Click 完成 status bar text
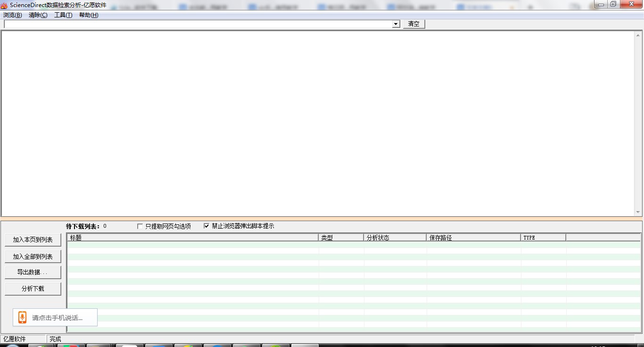Image resolution: width=644 pixels, height=347 pixels. [x=55, y=339]
